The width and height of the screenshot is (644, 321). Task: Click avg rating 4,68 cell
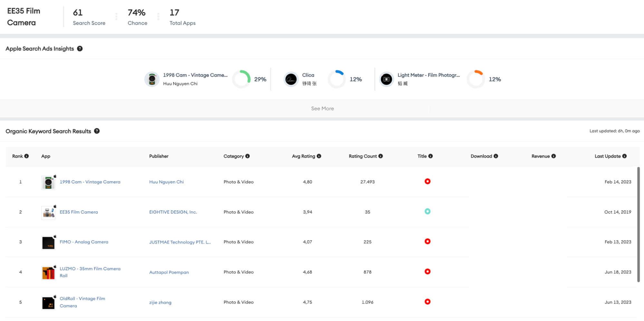307,272
